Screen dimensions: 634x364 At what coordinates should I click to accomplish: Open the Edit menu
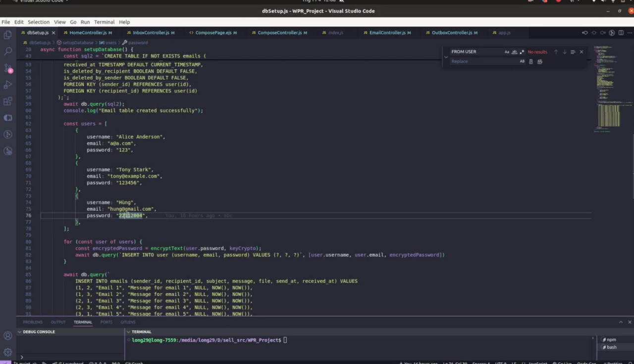[x=19, y=22]
